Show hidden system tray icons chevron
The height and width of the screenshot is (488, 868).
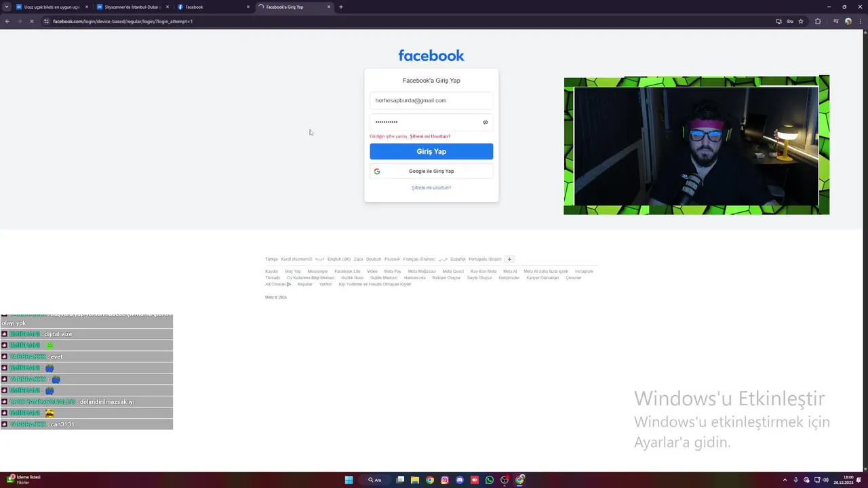pyautogui.click(x=785, y=480)
